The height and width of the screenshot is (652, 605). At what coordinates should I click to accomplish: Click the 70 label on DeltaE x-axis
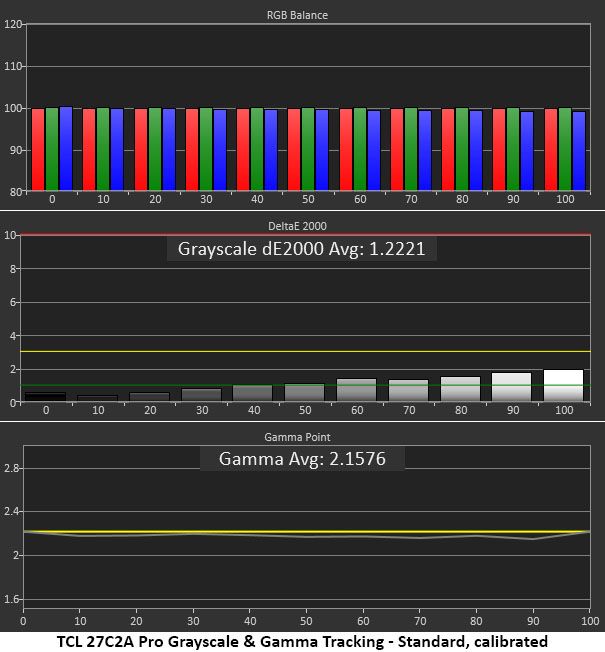pos(409,410)
